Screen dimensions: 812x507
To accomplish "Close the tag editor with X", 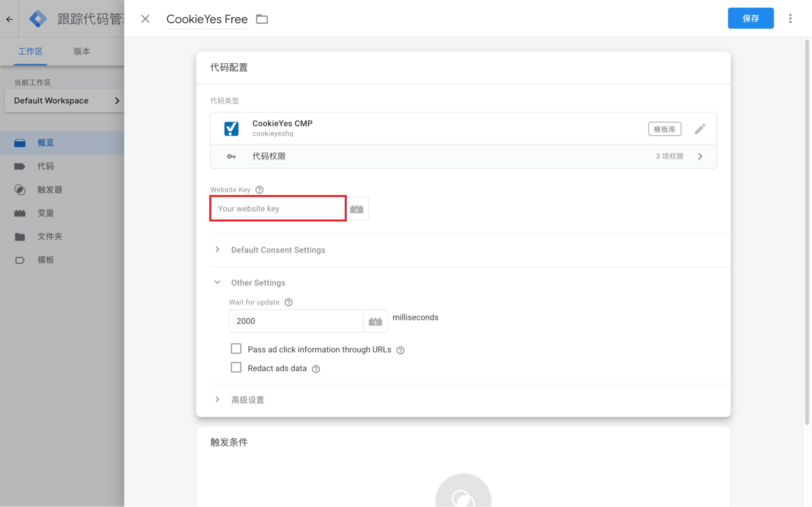I will (145, 19).
